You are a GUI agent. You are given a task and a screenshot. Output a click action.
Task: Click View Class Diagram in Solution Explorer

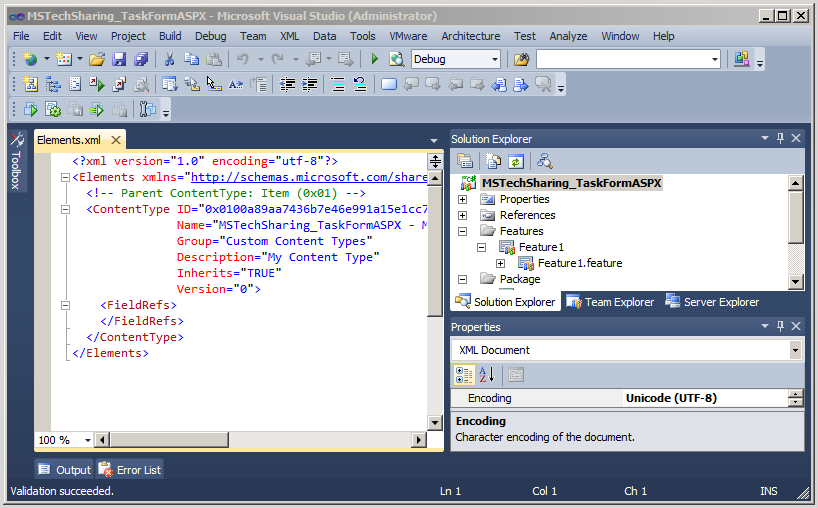click(x=545, y=161)
